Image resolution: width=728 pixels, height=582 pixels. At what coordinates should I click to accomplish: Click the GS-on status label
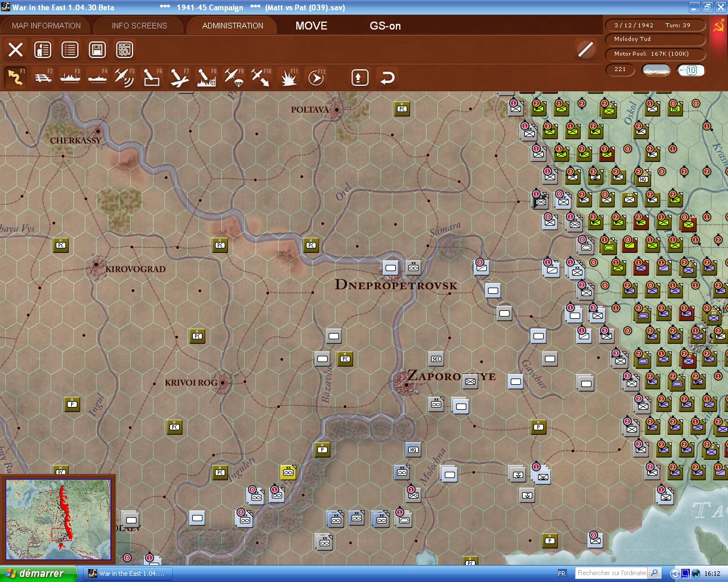tap(385, 26)
